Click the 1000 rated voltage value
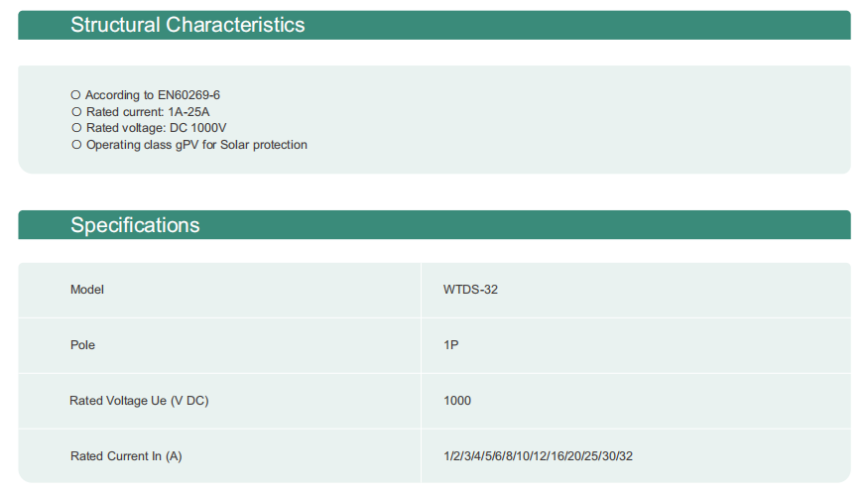 pyautogui.click(x=457, y=401)
